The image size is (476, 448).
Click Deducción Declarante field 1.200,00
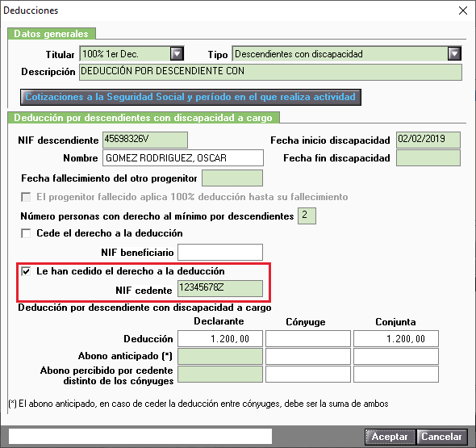point(220,339)
